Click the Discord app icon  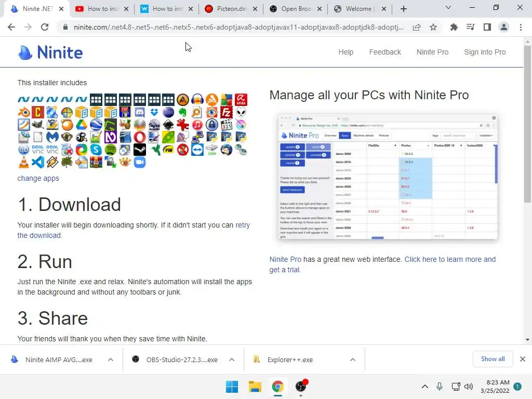(139, 112)
